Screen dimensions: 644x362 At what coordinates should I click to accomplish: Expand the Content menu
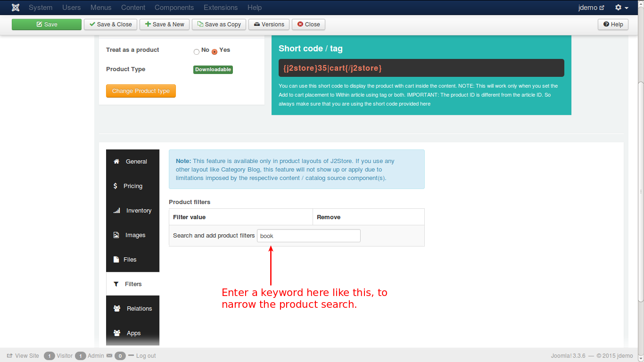point(133,8)
